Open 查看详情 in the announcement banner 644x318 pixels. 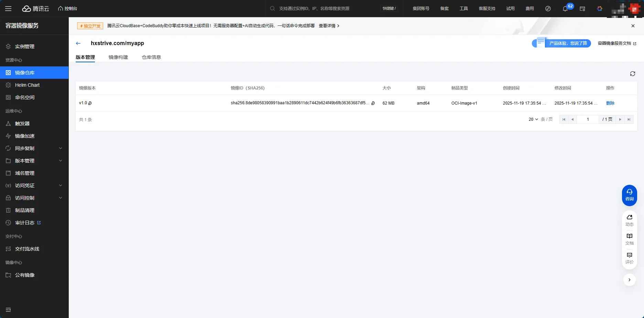click(326, 25)
